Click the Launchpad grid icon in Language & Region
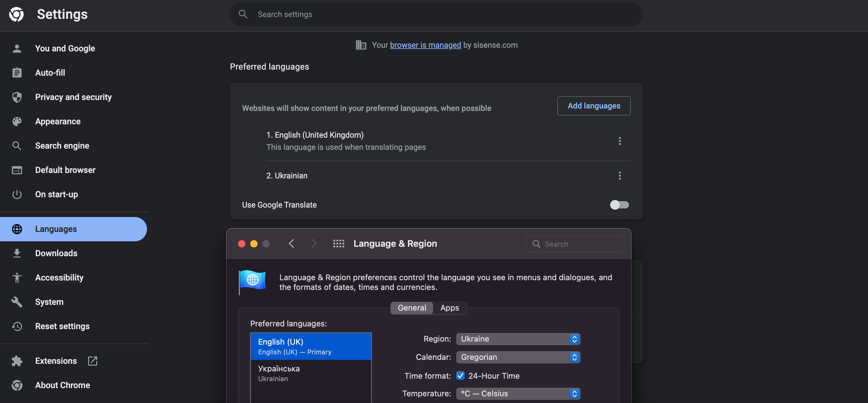 point(339,243)
